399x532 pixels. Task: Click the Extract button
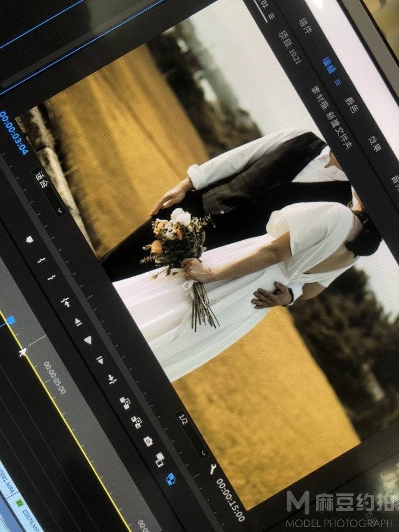click(137, 422)
